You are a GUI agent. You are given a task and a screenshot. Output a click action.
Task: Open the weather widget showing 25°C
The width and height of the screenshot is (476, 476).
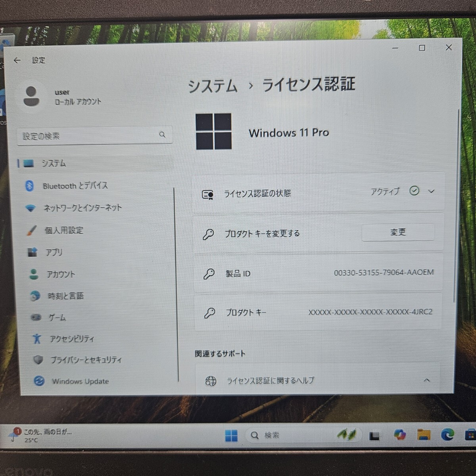click(x=41, y=435)
